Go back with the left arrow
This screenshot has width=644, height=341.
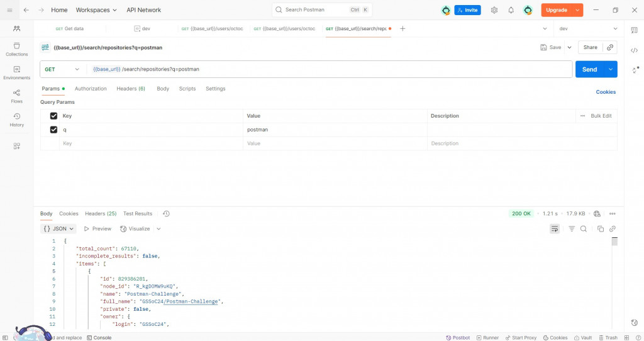[26, 10]
